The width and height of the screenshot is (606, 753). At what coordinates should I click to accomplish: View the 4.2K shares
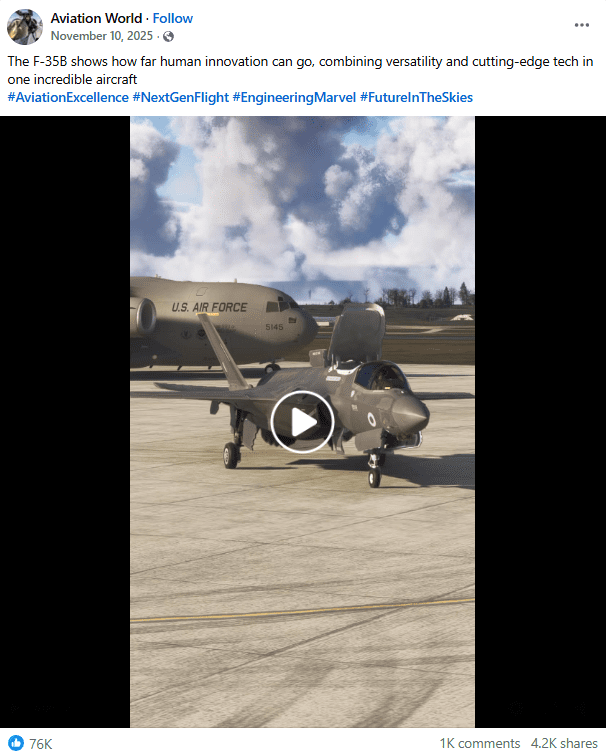564,743
